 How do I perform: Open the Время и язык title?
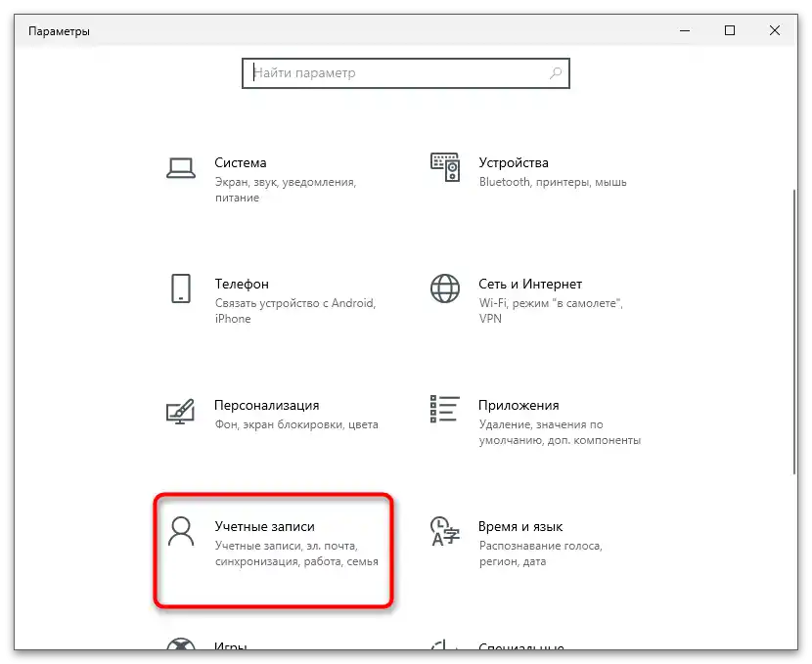pos(520,527)
